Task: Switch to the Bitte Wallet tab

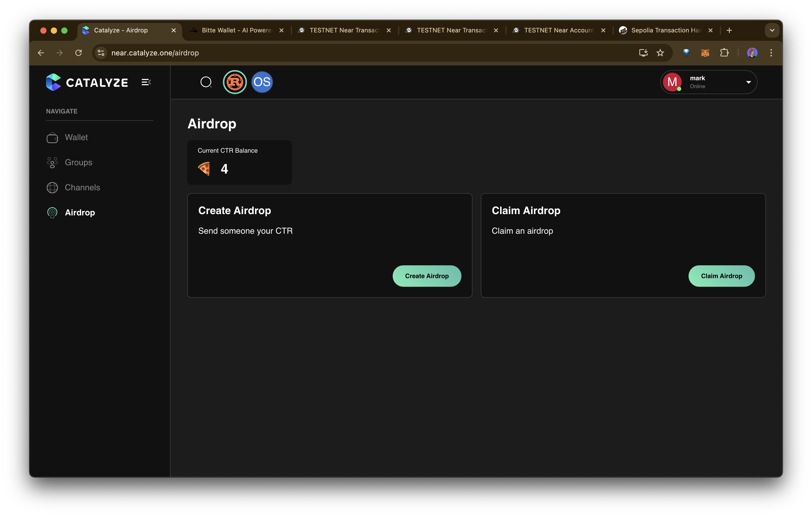Action: tap(236, 30)
